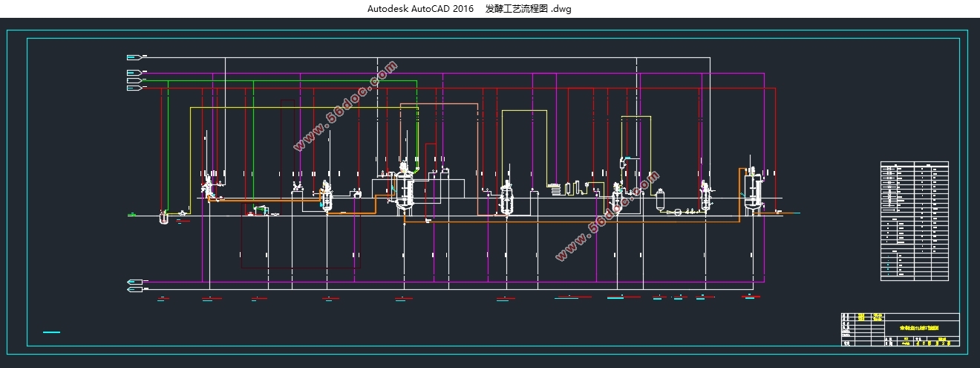Select the red pipeline inlet arrow symbol
Screen dimensions: 980x368
134,88
